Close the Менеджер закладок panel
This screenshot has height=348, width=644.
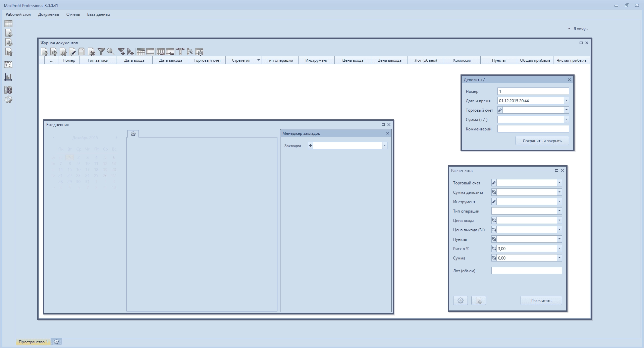(x=387, y=133)
